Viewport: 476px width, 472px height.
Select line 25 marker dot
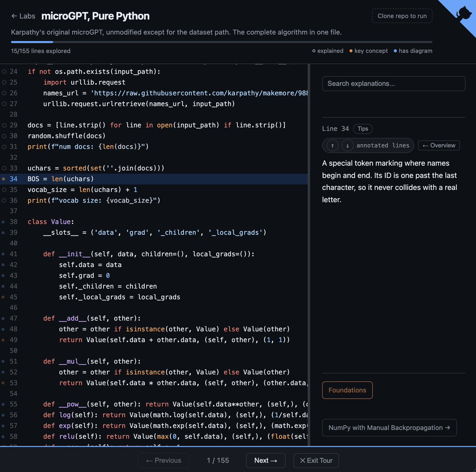pyautogui.click(x=4, y=82)
